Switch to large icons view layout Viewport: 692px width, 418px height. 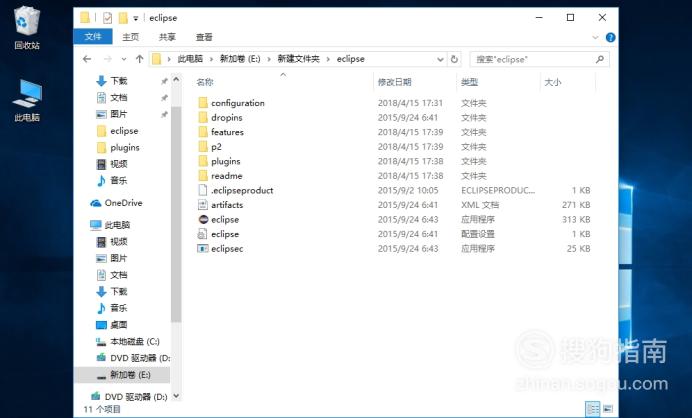(x=608, y=408)
